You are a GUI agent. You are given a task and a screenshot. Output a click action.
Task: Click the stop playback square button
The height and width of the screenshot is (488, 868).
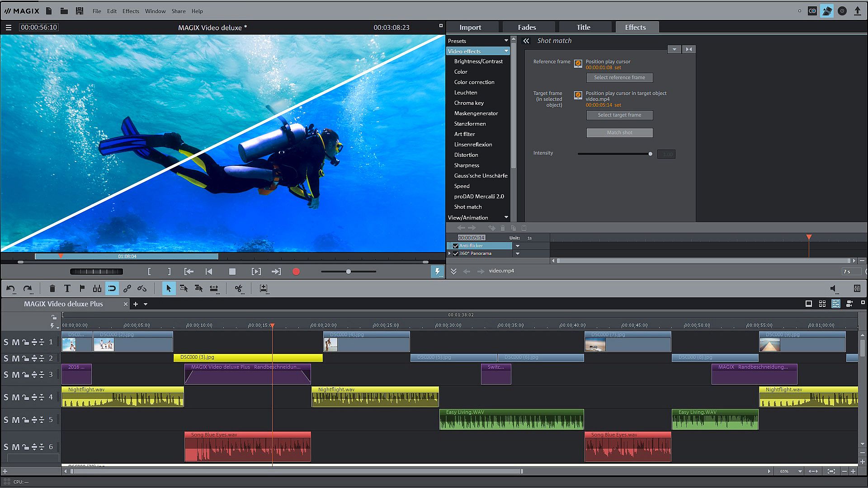[232, 272]
